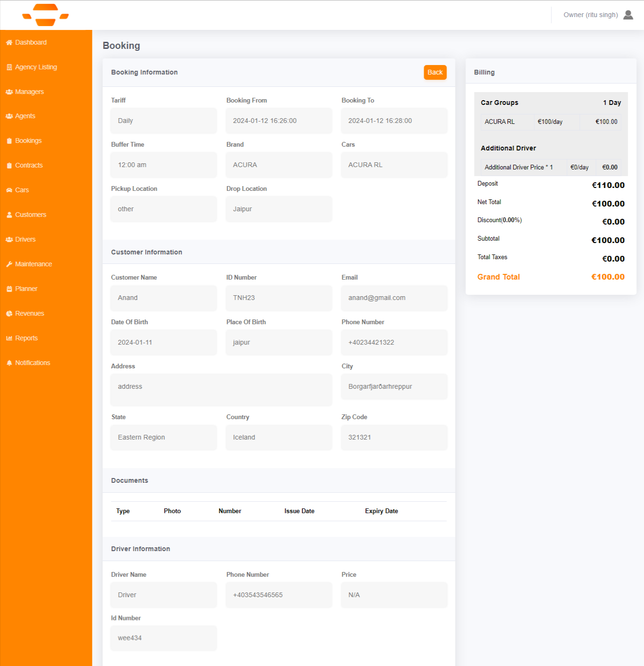Click the orange company logo
The height and width of the screenshot is (666, 644).
pyautogui.click(x=46, y=15)
